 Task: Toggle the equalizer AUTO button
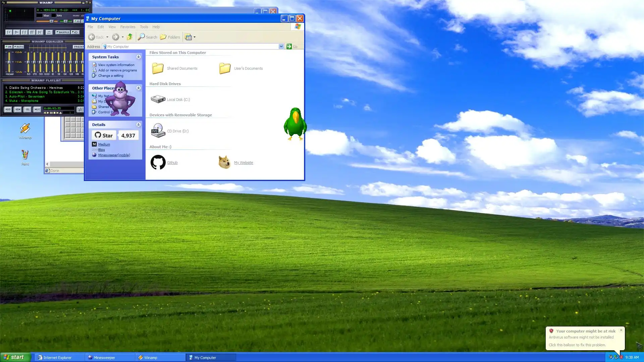[x=18, y=47]
